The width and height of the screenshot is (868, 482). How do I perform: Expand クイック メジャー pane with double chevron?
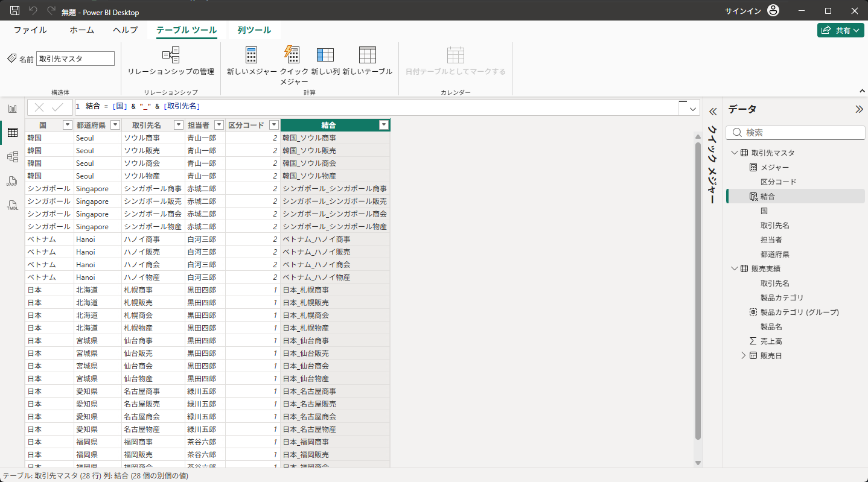[712, 111]
